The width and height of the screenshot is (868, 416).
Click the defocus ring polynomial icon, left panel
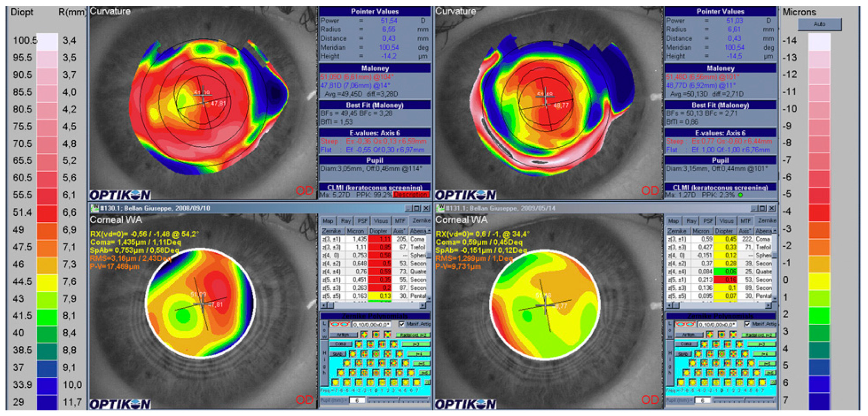(x=376, y=334)
